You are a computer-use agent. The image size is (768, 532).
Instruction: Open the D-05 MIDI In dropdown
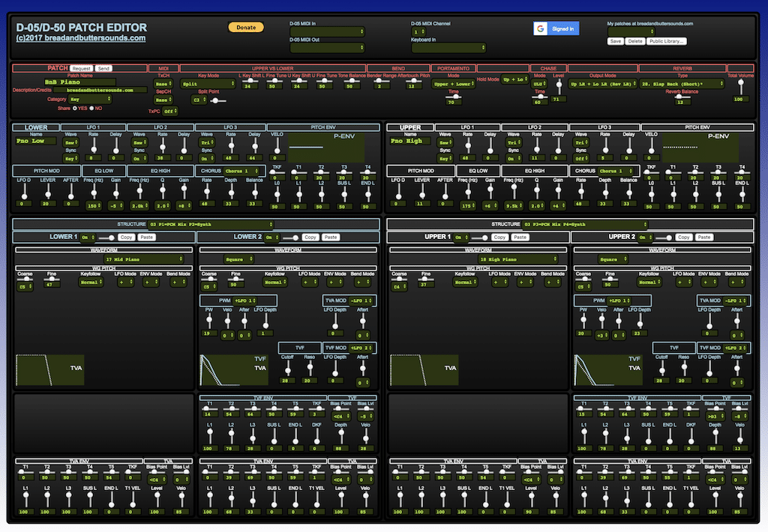327,31
